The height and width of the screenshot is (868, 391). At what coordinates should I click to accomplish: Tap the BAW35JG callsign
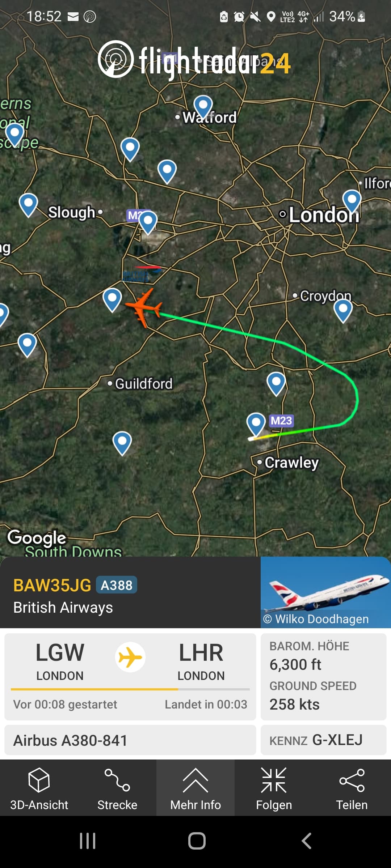[52, 585]
